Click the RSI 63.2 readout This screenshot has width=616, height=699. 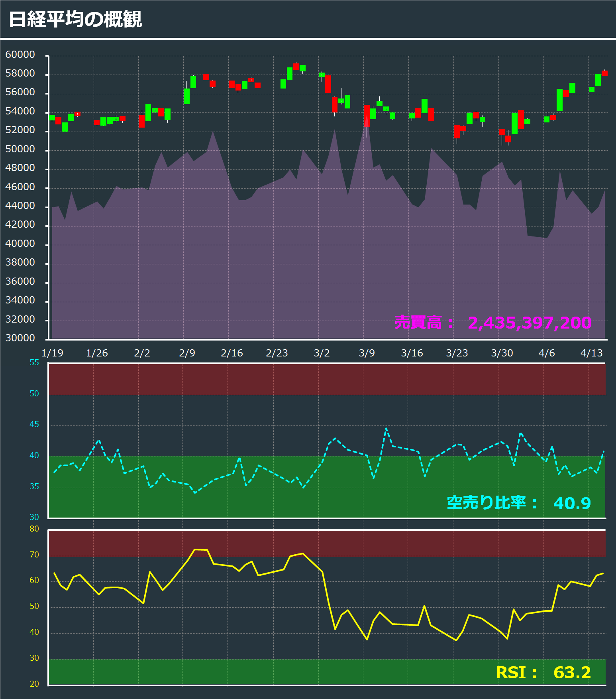click(543, 673)
